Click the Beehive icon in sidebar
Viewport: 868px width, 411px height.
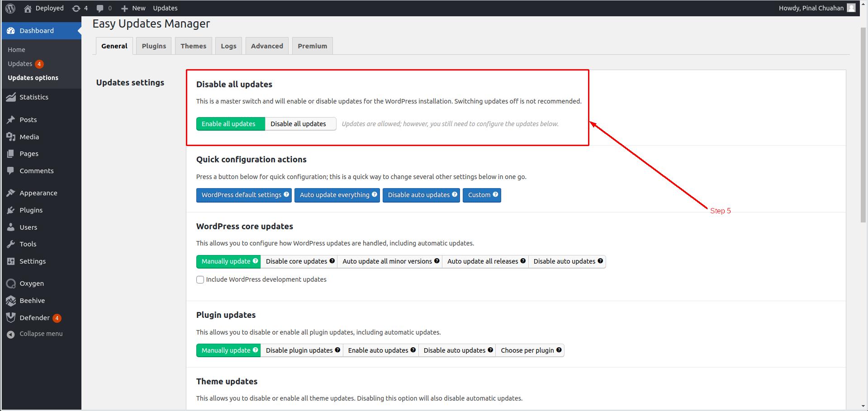coord(11,301)
